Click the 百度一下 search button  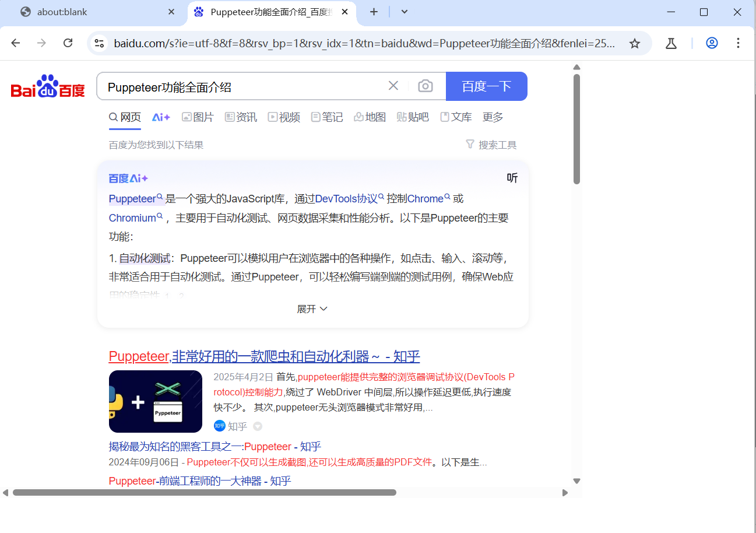[487, 86]
